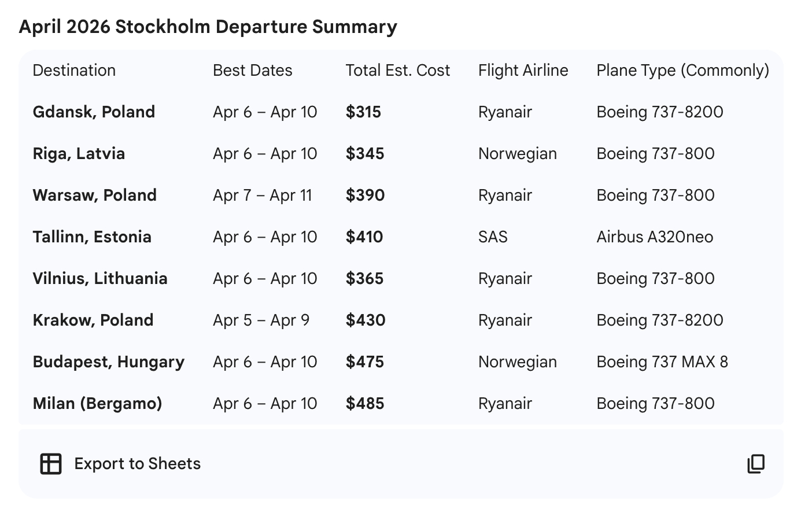Click the Plane Type (Commonly) header
Image resolution: width=812 pixels, height=509 pixels.
point(682,71)
